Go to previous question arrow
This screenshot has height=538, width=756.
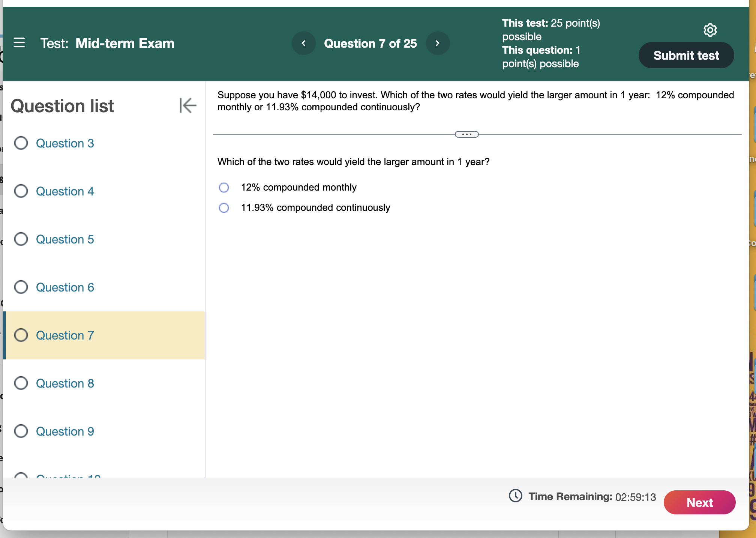[x=303, y=44]
